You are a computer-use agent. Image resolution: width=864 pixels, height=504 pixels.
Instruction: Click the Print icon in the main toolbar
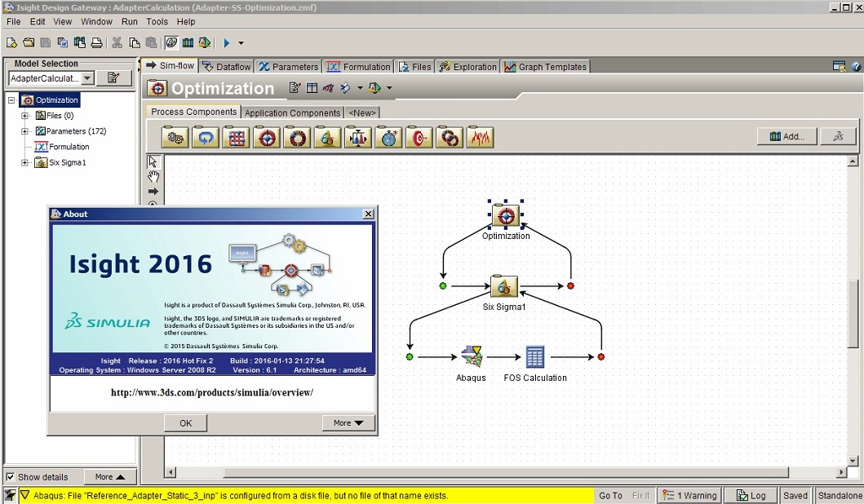click(96, 42)
